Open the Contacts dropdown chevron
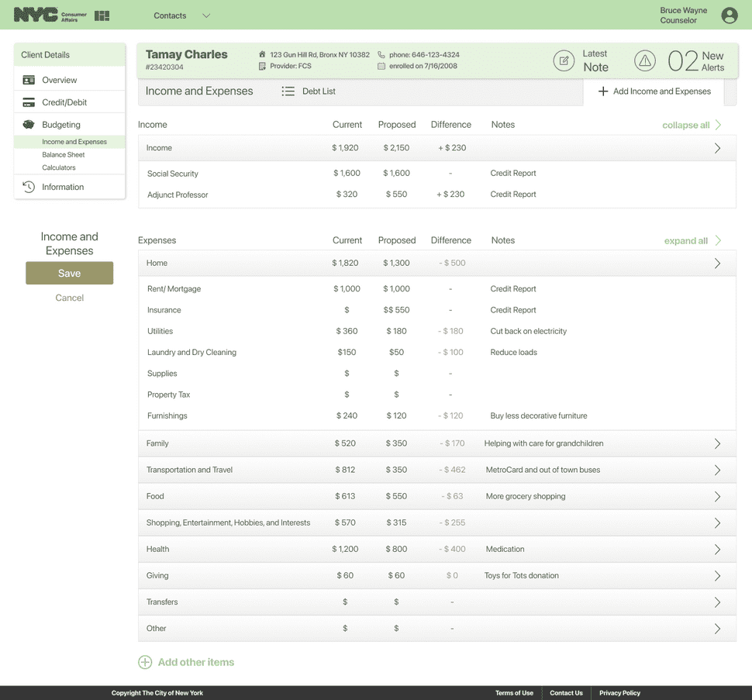Image resolution: width=752 pixels, height=700 pixels. [206, 16]
